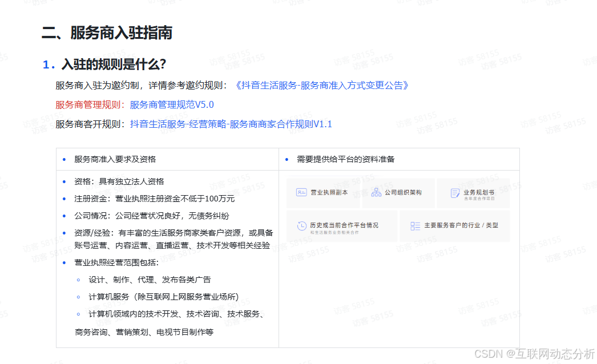Click the subheading 入驻的规则是什么?
Image resolution: width=597 pixels, height=364 pixels.
(114, 64)
